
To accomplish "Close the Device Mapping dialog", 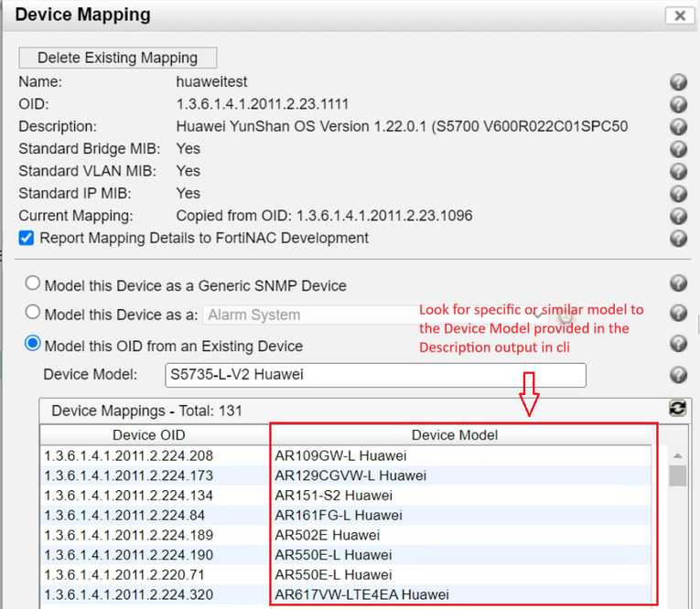I will pyautogui.click(x=680, y=16).
